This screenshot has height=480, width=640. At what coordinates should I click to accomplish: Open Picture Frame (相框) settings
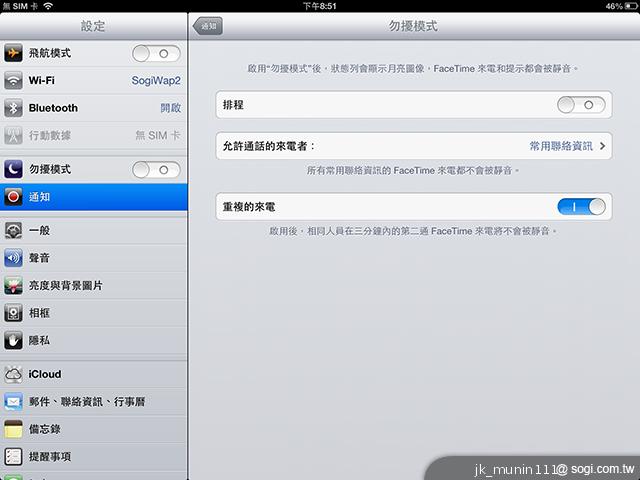point(93,313)
